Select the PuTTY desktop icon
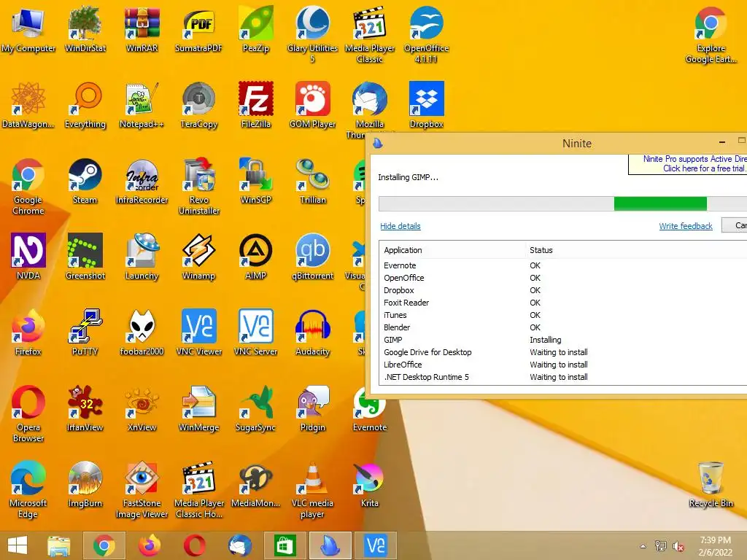The height and width of the screenshot is (560, 747). (85, 332)
